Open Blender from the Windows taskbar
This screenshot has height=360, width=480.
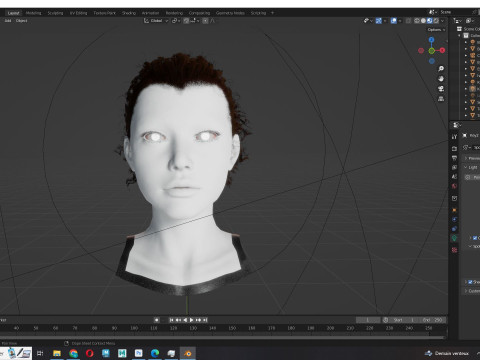188,353
